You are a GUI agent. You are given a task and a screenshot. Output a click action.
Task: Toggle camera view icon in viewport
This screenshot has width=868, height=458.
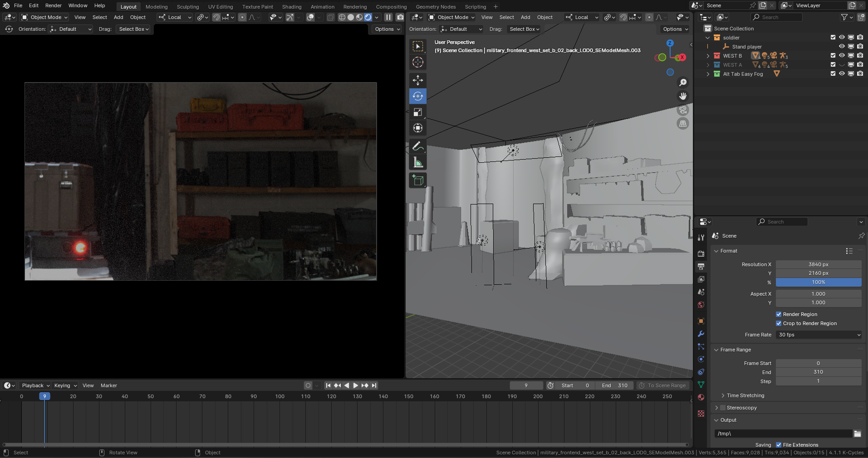pos(683,110)
